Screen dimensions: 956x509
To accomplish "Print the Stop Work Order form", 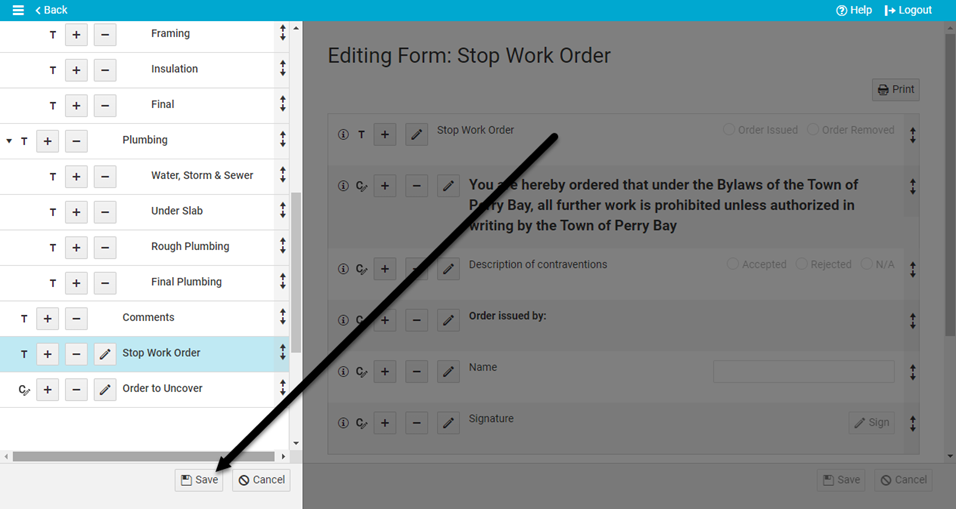I will (x=896, y=90).
